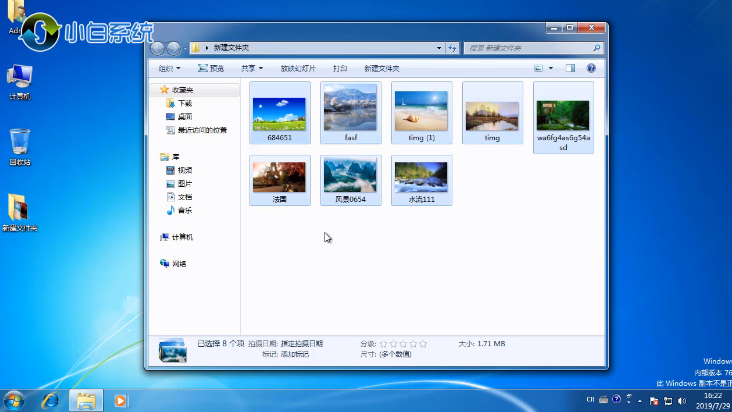Expand the 共享 (Share) dropdown

pos(251,68)
